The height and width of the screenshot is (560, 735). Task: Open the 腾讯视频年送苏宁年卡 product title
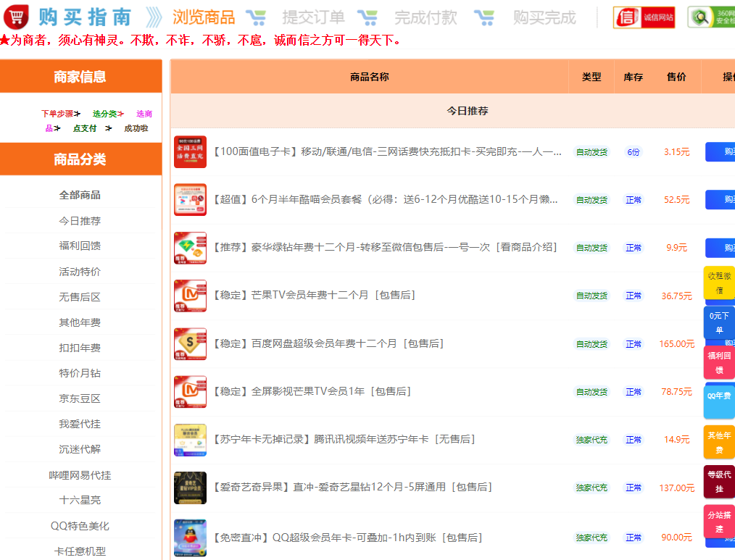[x=344, y=440]
